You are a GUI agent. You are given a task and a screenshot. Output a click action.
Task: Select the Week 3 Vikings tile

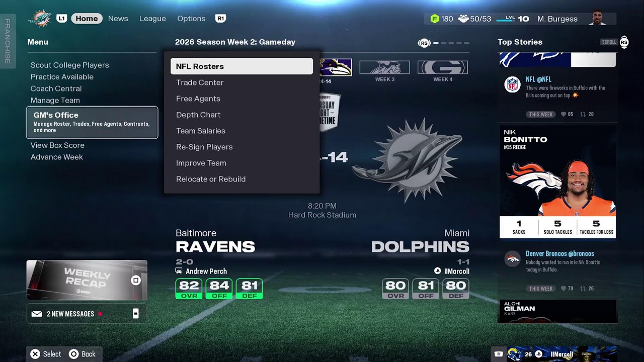click(385, 68)
